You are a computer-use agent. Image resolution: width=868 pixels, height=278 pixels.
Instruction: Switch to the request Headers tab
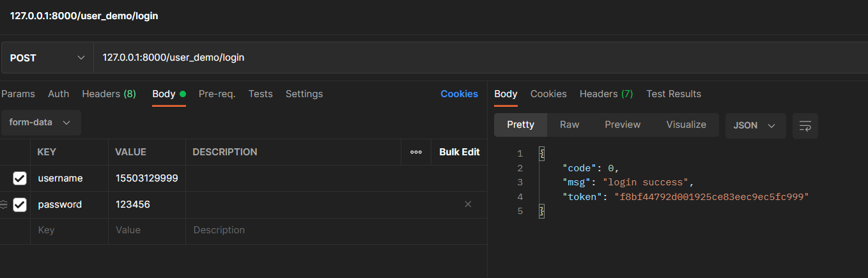pos(109,94)
